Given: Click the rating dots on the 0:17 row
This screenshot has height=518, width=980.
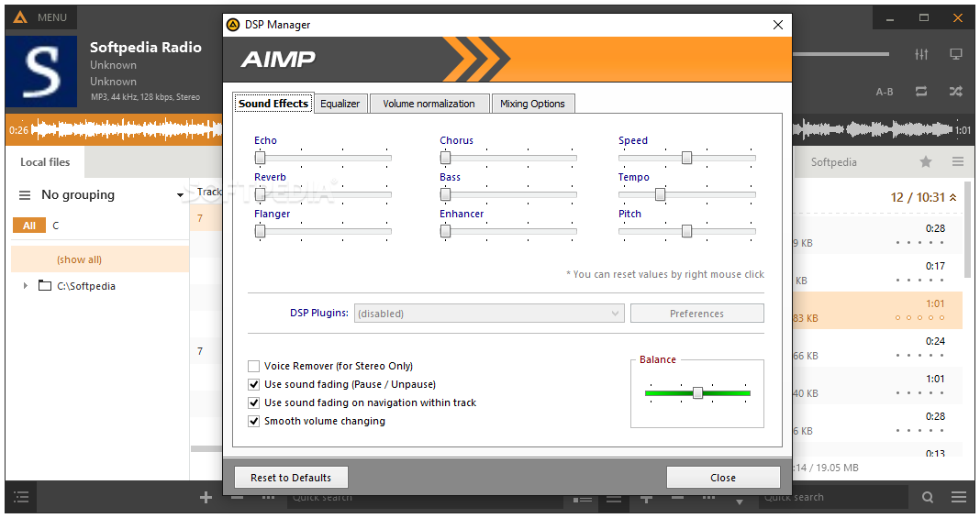Looking at the screenshot, I should point(919,281).
